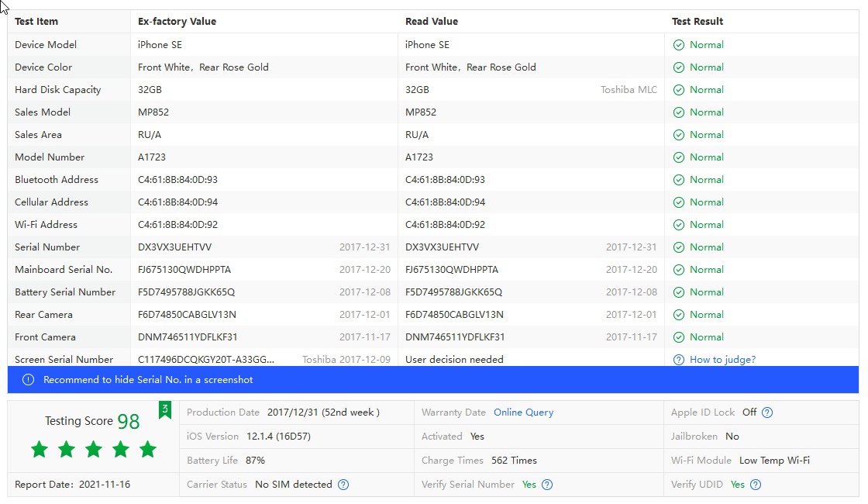Select the Ex-factory Serial Number DX3VX3UEHTVV
Image resolution: width=868 pixels, height=504 pixels.
tap(175, 247)
